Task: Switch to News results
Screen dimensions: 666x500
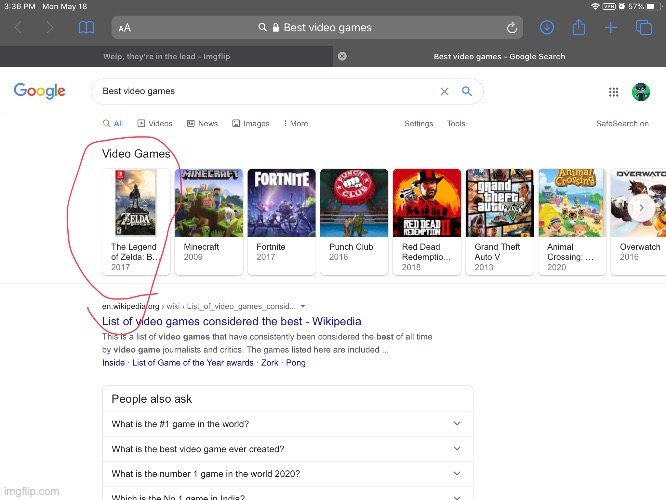Action: pyautogui.click(x=203, y=123)
